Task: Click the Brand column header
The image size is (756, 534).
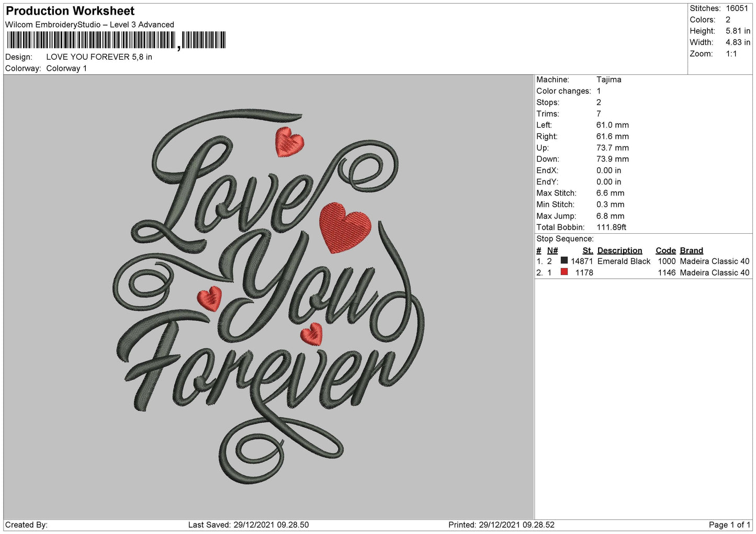Action: point(692,251)
